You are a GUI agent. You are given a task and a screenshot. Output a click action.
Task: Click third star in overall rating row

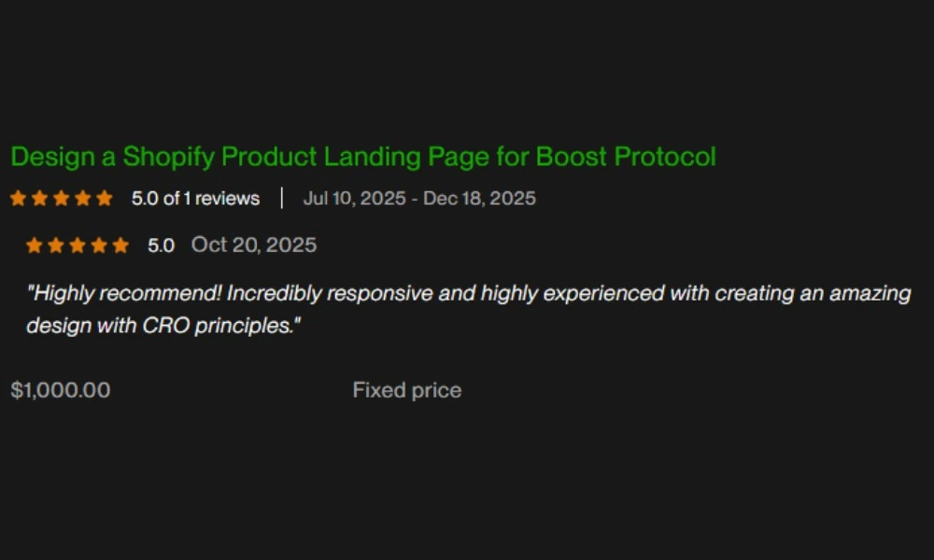tap(62, 198)
